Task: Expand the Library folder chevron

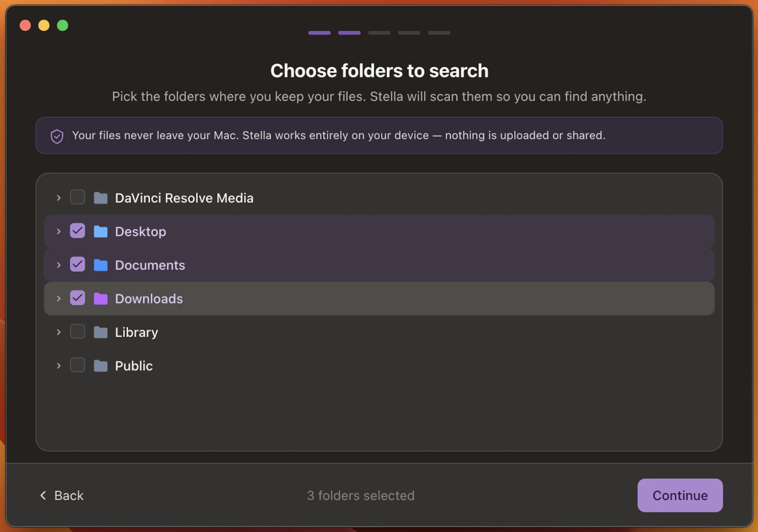Action: [59, 332]
